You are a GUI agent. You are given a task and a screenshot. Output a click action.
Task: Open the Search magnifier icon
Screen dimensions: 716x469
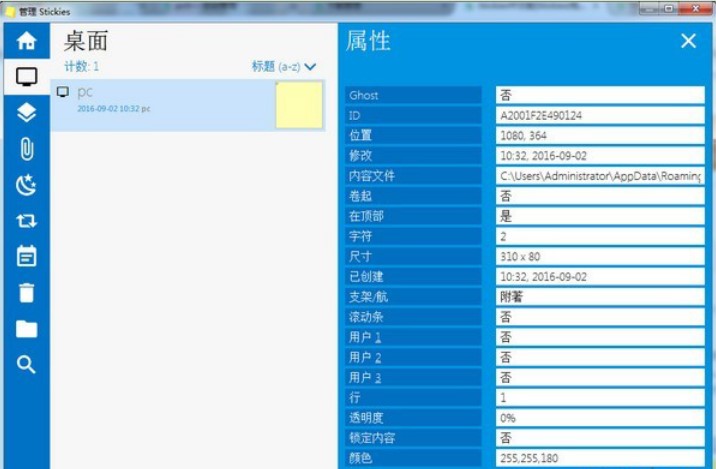pyautogui.click(x=26, y=364)
